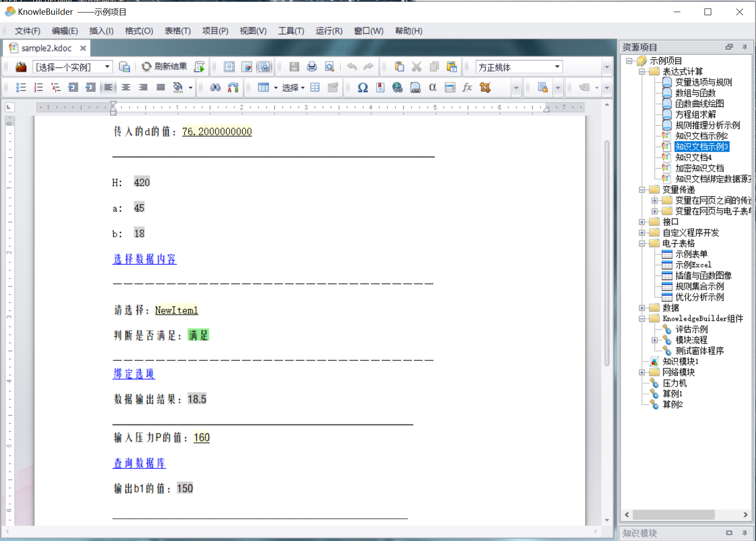The image size is (756, 541).
Task: Click the bulleted list icon
Action: click(x=21, y=88)
